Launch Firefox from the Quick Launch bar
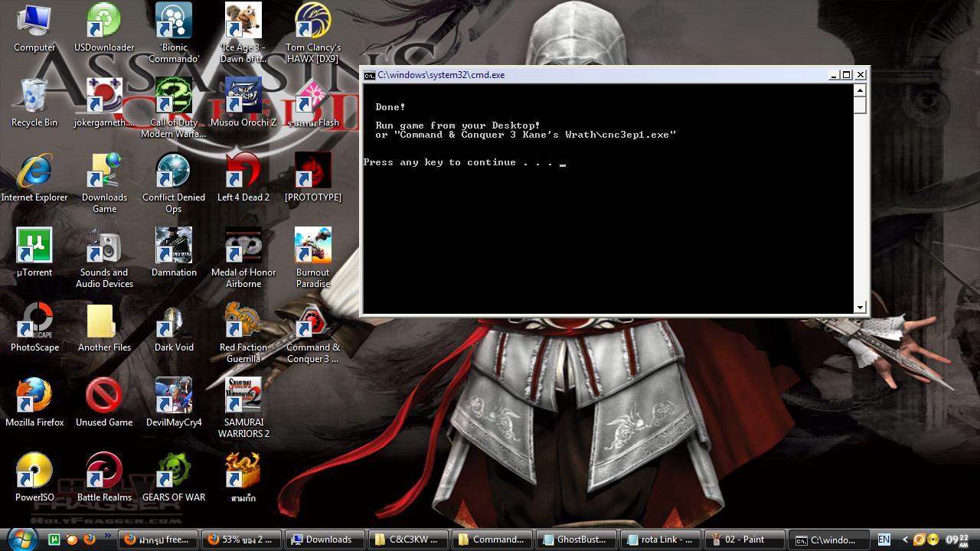The height and width of the screenshot is (551, 980). [x=89, y=540]
